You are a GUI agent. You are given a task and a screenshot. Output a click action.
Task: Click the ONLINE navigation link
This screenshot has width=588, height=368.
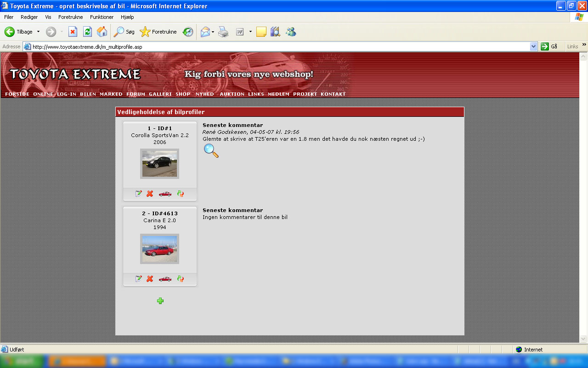coord(43,94)
